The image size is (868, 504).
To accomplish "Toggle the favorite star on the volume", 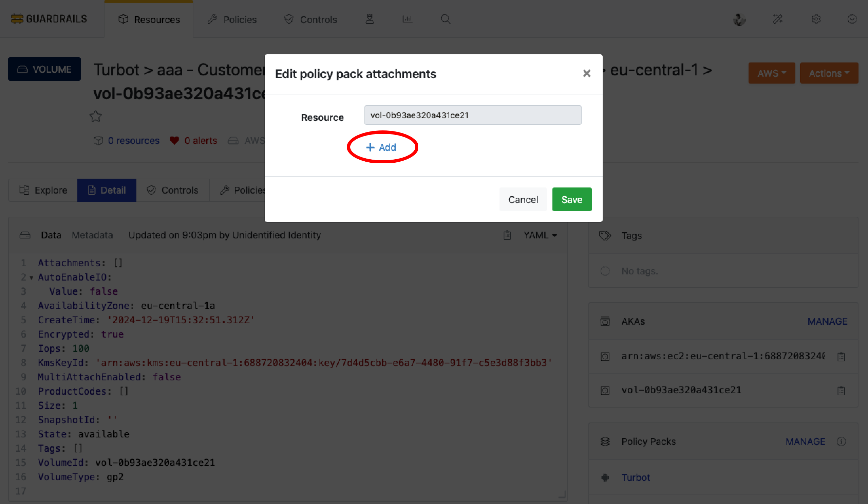I will [x=95, y=116].
